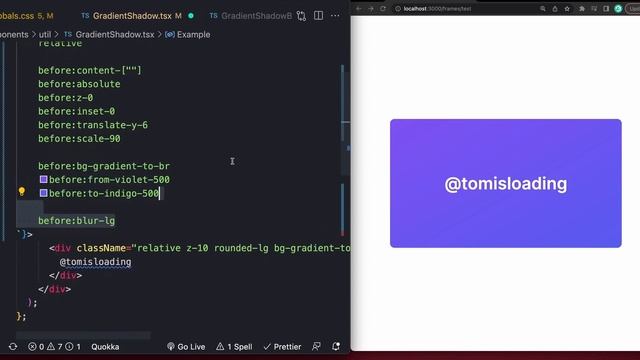Screen dimensions: 640x360
Task: Click the Example symbol breadcrumb
Action: coord(188,35)
